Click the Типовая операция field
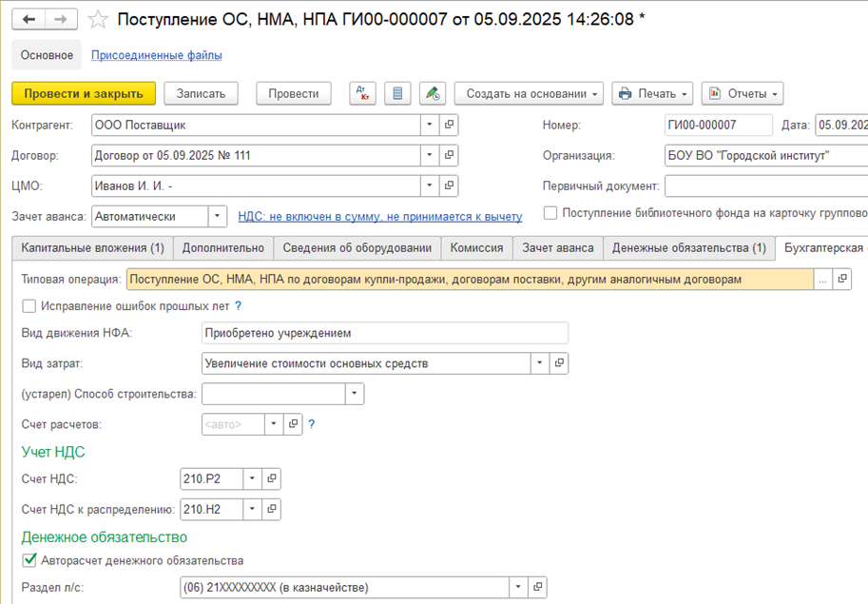 (470, 279)
